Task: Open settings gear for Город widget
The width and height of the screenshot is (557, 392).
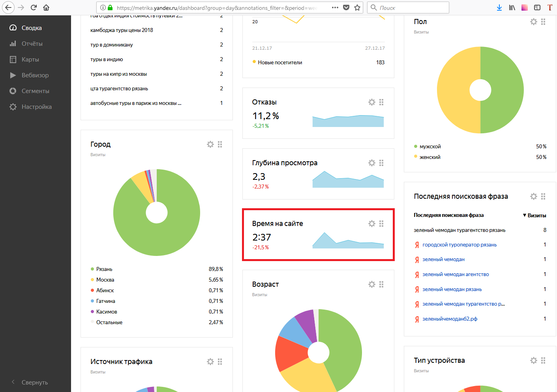Action: [x=210, y=144]
